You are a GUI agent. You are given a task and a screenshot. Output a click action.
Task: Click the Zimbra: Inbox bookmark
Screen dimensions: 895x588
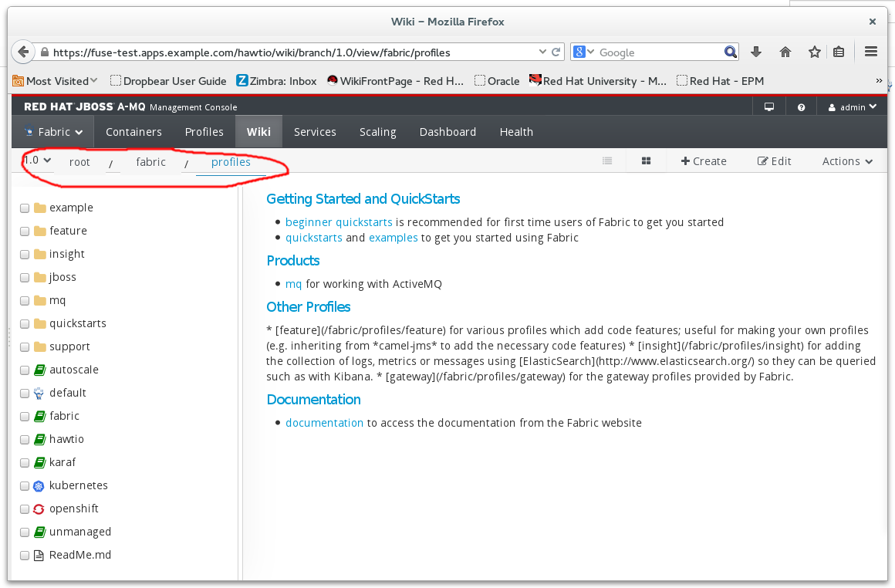click(x=276, y=81)
